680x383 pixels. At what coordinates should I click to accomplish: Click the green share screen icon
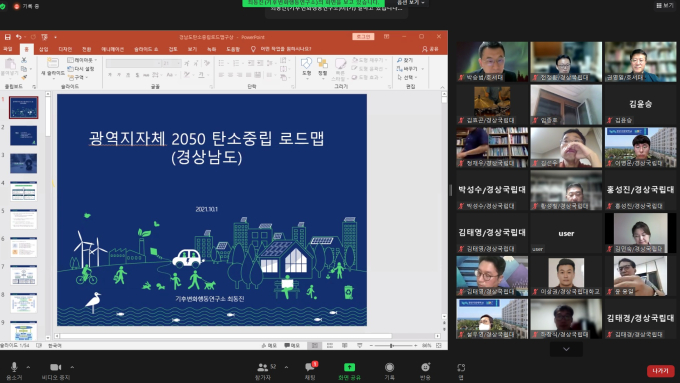pyautogui.click(x=349, y=367)
